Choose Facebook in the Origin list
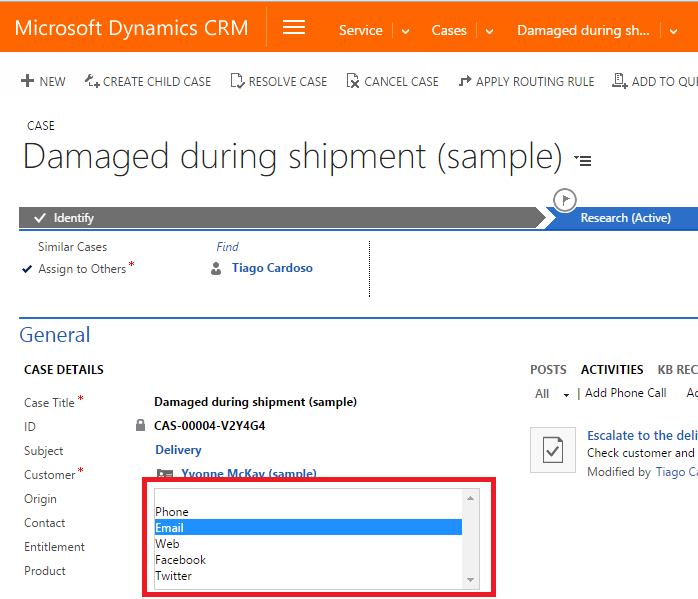Screen dimensions: 698x599 [181, 560]
